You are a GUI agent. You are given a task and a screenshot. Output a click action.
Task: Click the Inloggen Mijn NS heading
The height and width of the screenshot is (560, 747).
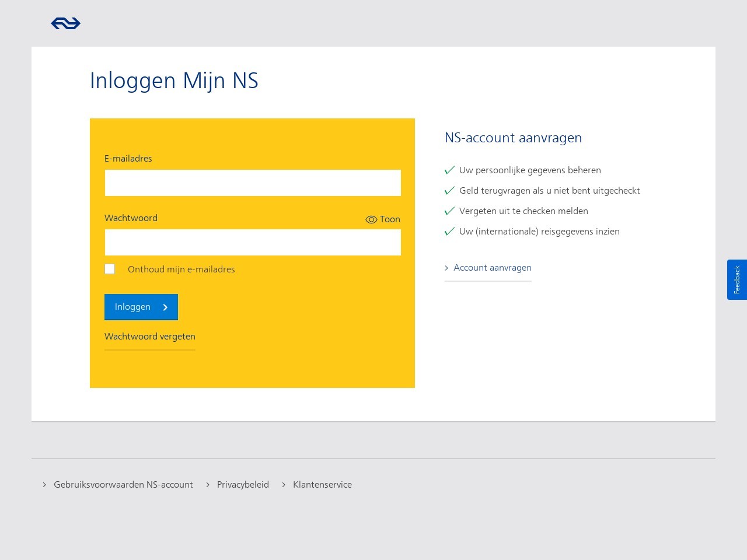(x=174, y=80)
